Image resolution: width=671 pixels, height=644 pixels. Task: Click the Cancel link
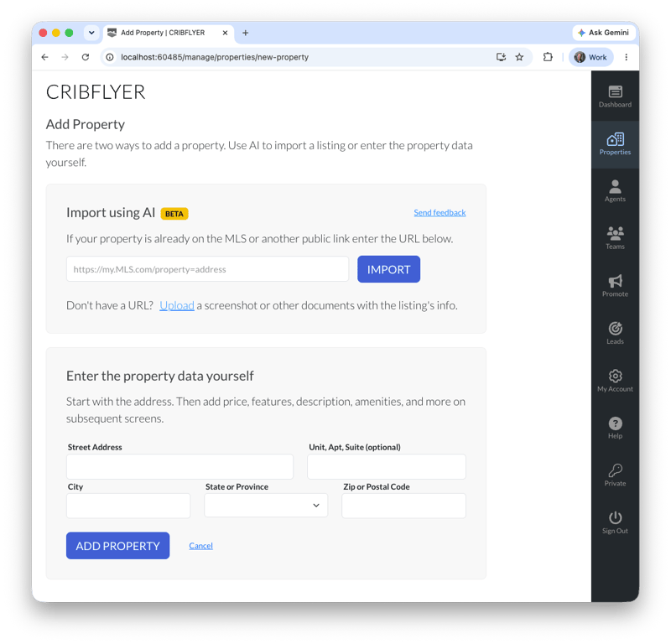tap(200, 546)
